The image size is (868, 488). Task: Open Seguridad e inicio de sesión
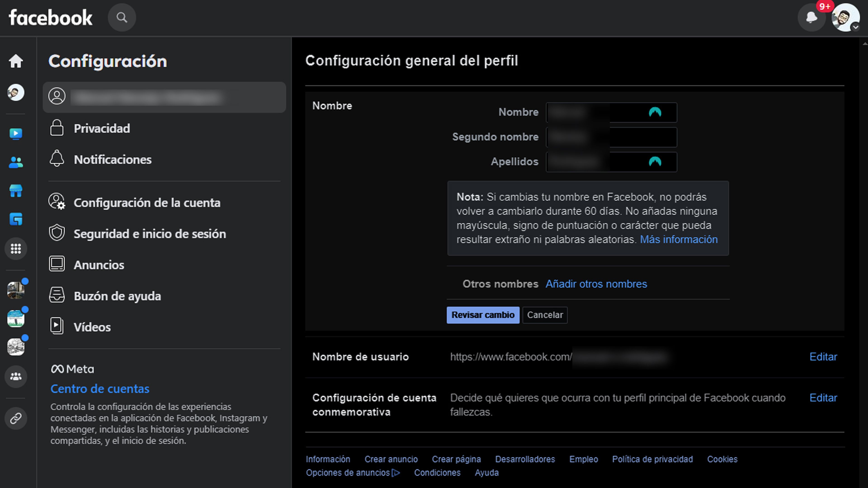click(x=164, y=233)
